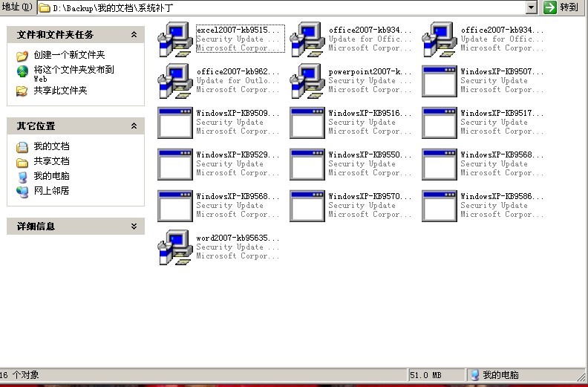Select the WindowsXP-KB9509 update icon
This screenshot has width=588, height=387.
[x=175, y=123]
